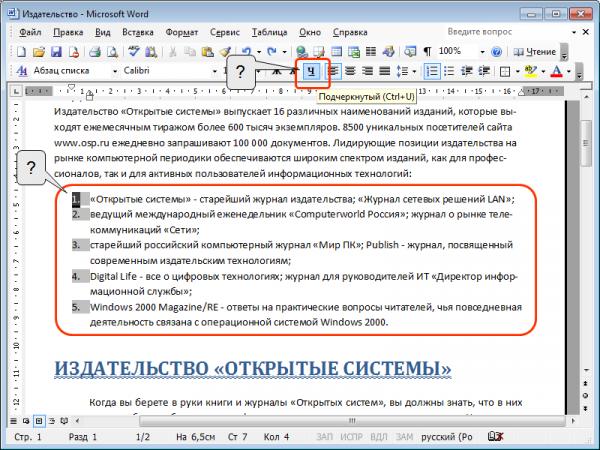Screen dimensions: 600x450
Task: Toggle numbered list formatting
Action: (432, 71)
